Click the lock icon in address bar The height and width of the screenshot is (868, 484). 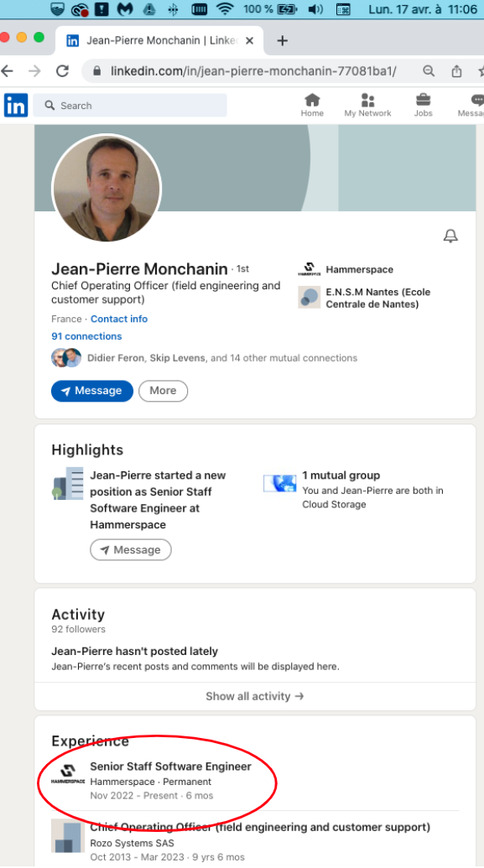coord(97,70)
